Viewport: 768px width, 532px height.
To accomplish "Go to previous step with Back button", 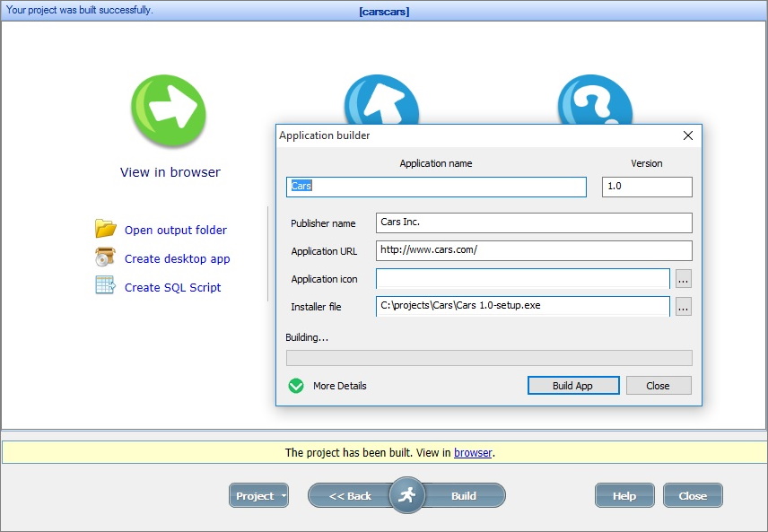I will 350,496.
